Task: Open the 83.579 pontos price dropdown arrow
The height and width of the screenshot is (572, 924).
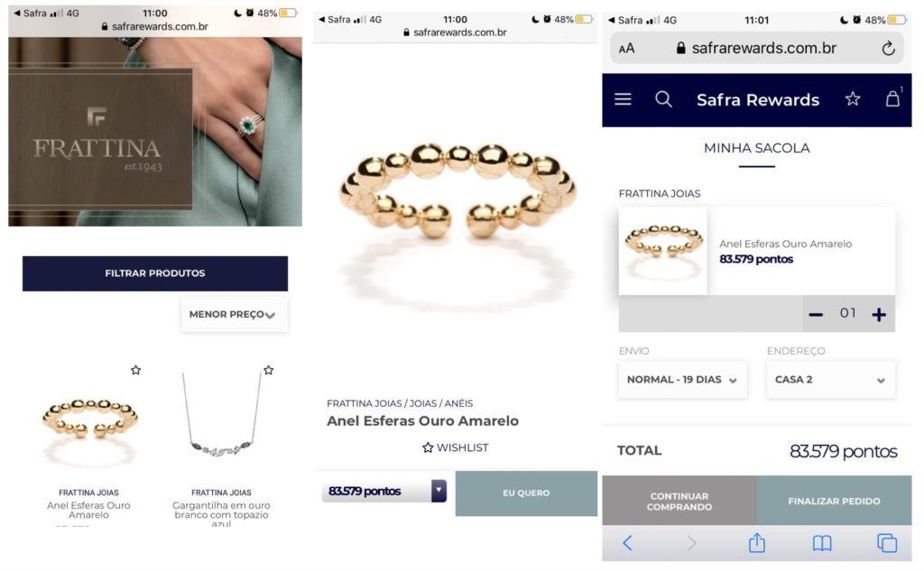Action: 439,491
